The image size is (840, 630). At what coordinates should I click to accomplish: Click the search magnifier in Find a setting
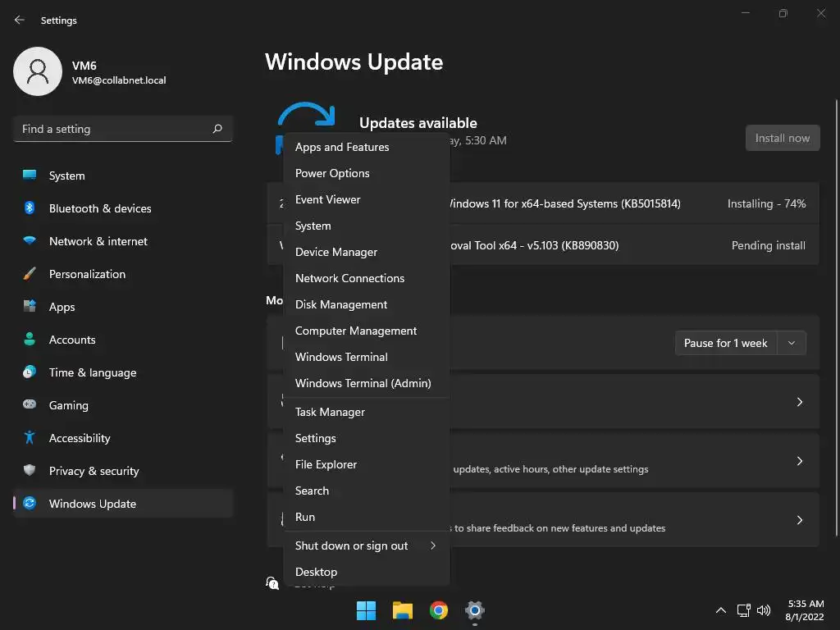pos(217,129)
